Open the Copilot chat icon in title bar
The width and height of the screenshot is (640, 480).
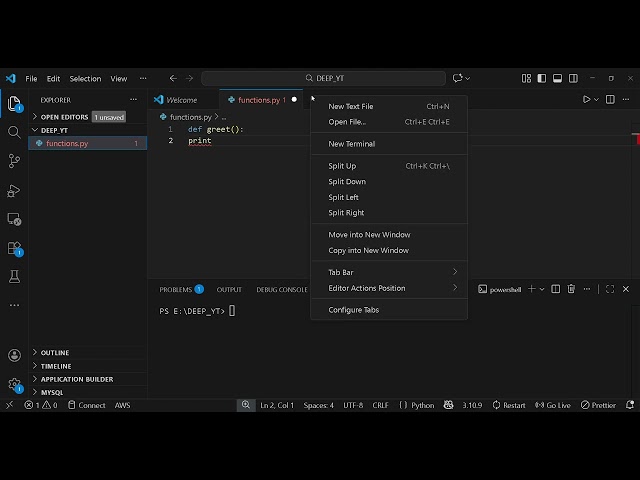pos(457,78)
